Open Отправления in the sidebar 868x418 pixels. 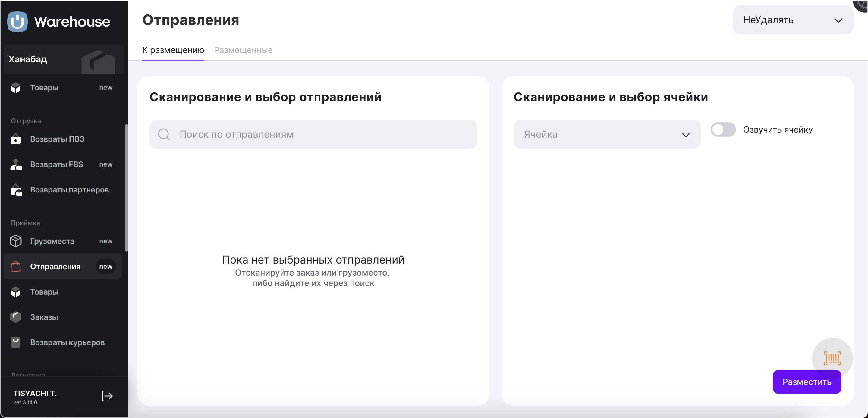(x=55, y=267)
